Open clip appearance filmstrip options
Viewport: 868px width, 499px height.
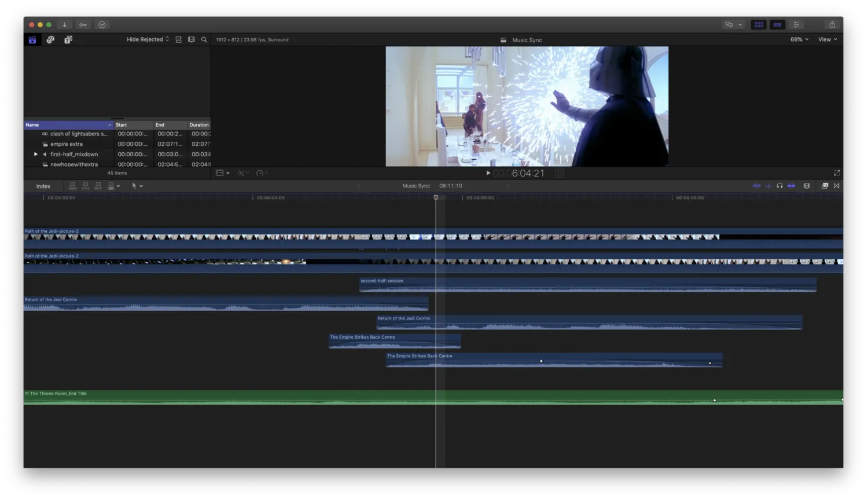[x=807, y=186]
